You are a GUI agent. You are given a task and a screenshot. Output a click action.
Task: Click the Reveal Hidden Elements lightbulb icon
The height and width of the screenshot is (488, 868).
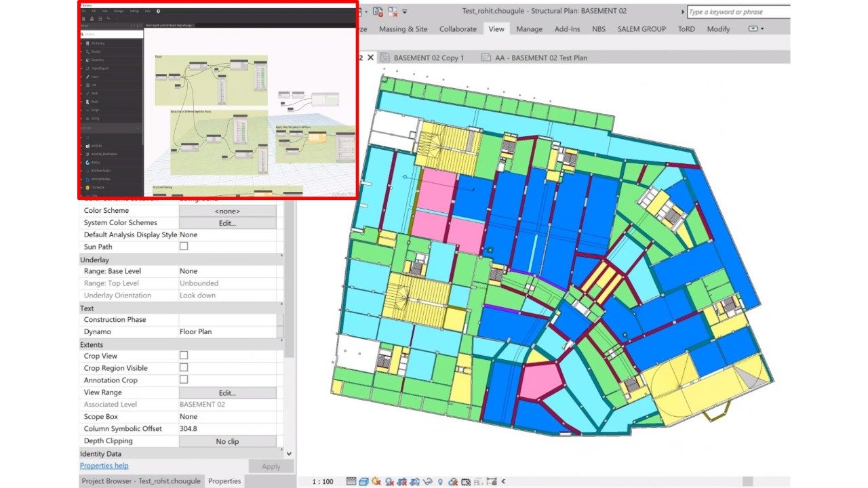[440, 482]
